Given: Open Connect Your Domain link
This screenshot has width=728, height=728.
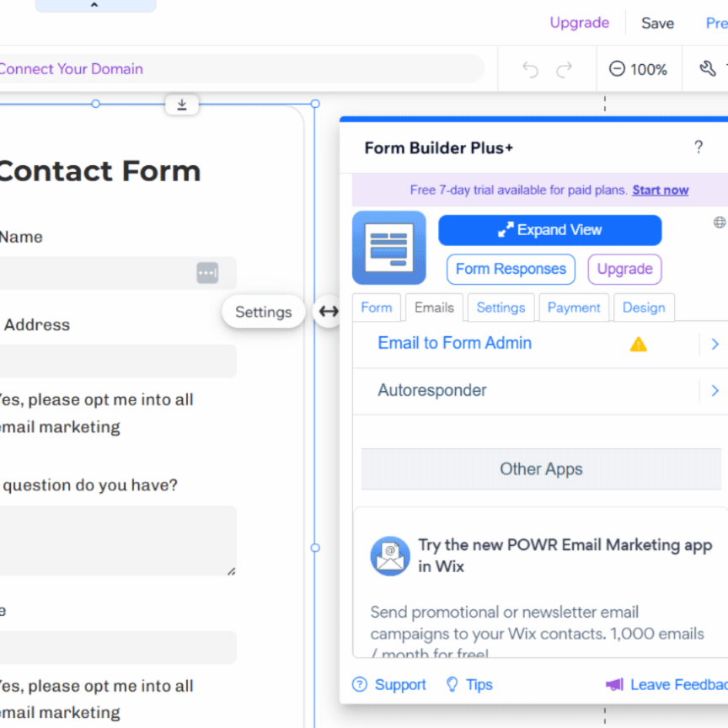Looking at the screenshot, I should (71, 69).
